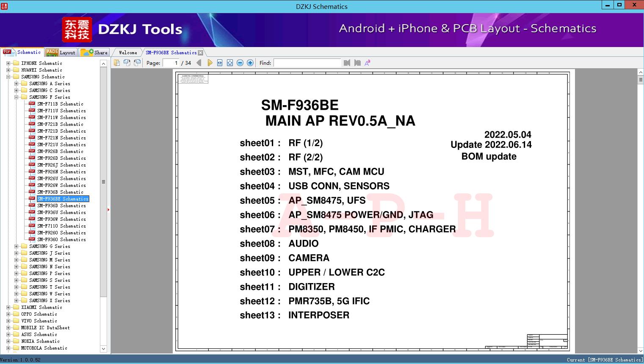Screen dimensions: 644x364
Task: Find previous search match
Action: click(347, 63)
